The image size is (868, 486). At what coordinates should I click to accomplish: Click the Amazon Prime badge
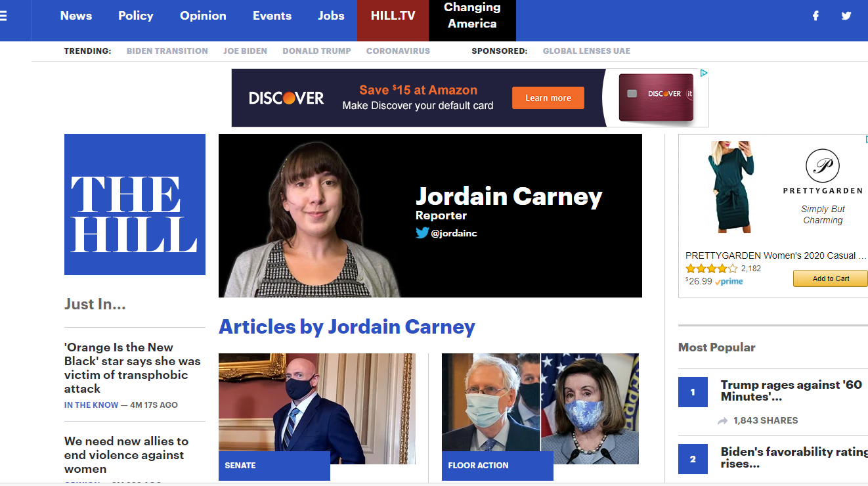729,281
